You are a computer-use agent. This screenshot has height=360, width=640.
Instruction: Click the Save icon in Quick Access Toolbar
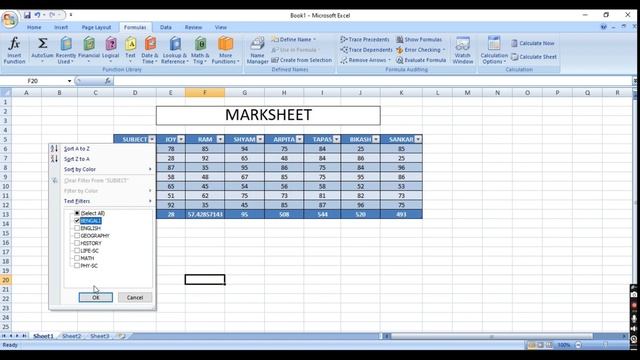click(27, 15)
